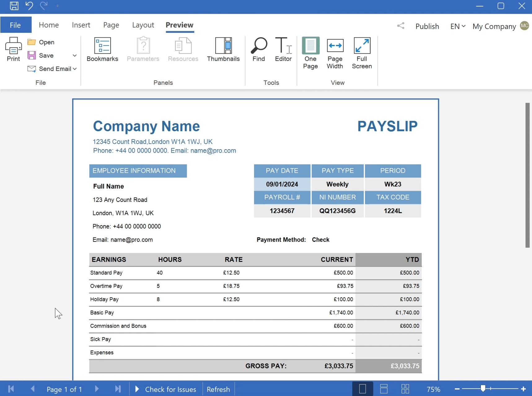
Task: Click the Wk23 period value
Action: [x=393, y=184]
